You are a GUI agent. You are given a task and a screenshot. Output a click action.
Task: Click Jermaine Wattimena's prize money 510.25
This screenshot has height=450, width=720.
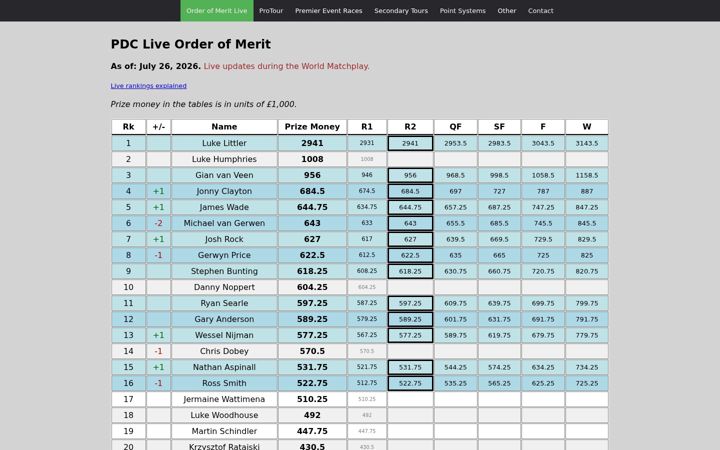pos(312,399)
